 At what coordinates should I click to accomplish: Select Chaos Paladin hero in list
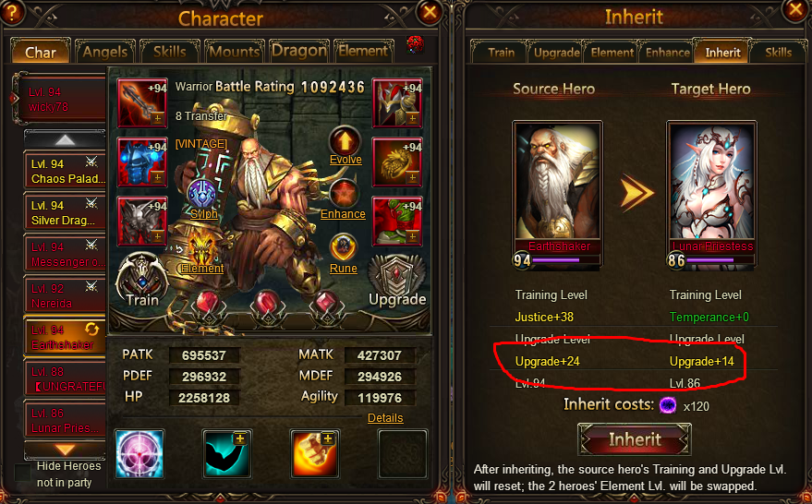coord(65,171)
